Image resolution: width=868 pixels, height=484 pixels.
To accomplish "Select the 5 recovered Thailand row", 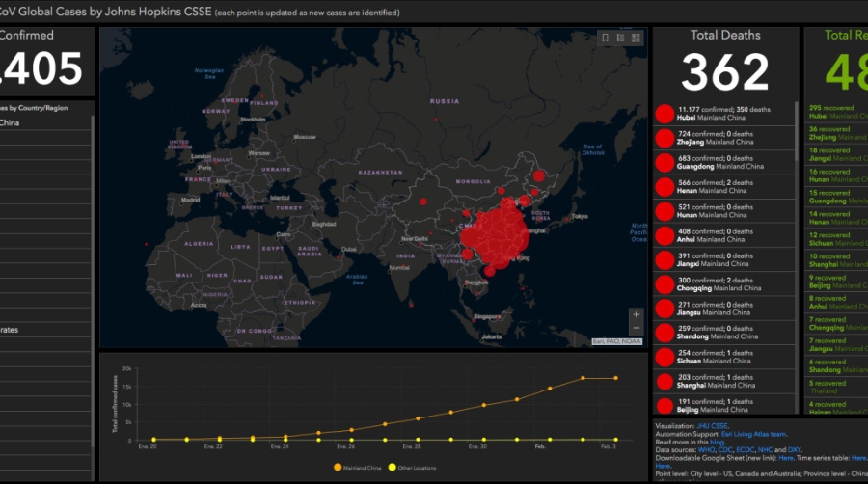I will click(x=836, y=387).
